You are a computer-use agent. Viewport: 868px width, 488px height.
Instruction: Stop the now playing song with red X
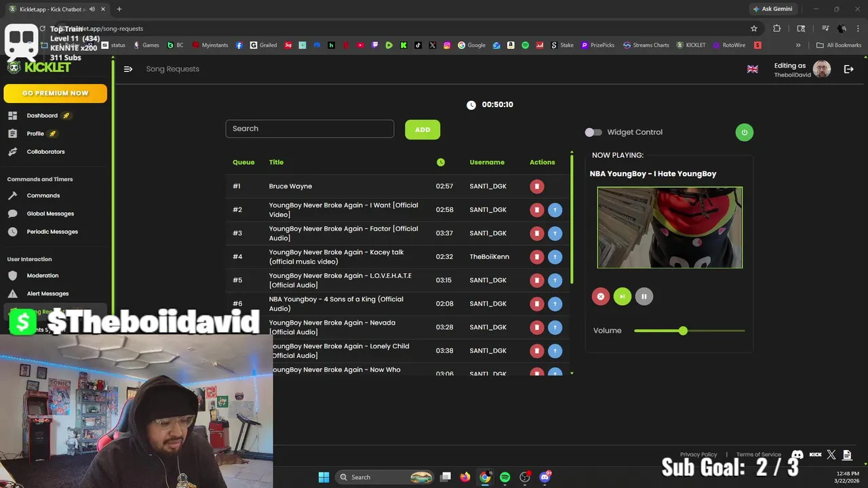600,296
